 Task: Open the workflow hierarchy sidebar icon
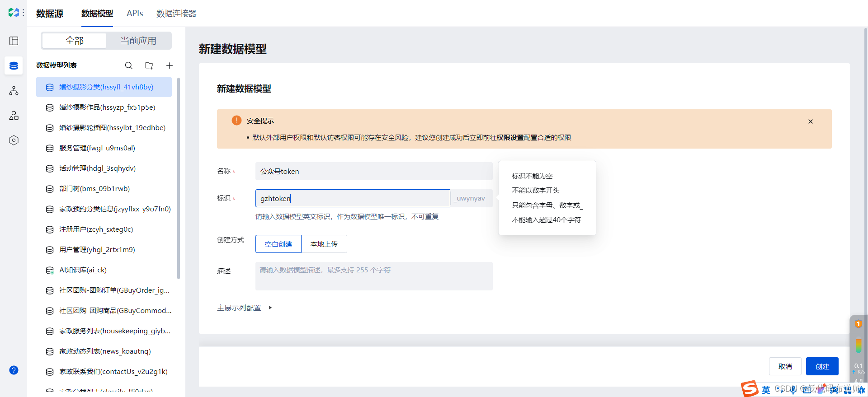tap(14, 91)
